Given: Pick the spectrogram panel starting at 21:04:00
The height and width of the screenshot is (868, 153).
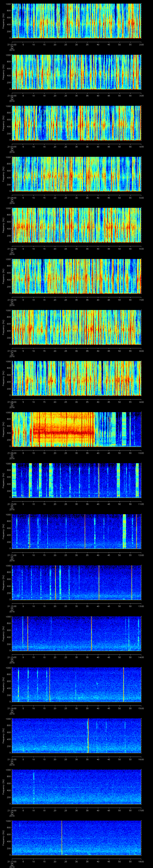Looking at the screenshot, I should pos(76,174).
